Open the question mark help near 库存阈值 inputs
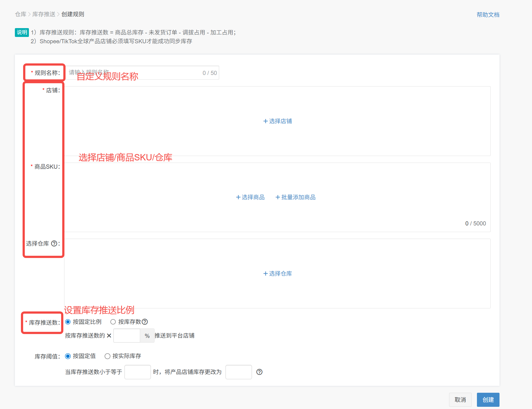 pos(259,372)
